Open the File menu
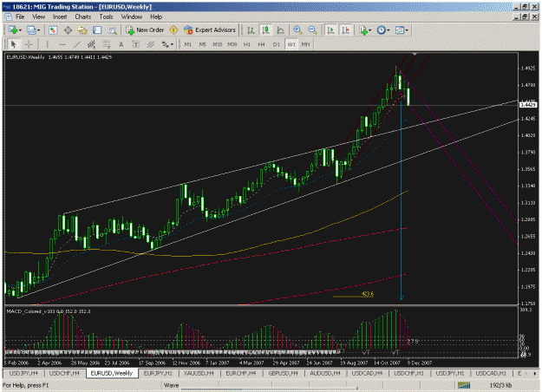The height and width of the screenshot is (392, 542). [20, 16]
